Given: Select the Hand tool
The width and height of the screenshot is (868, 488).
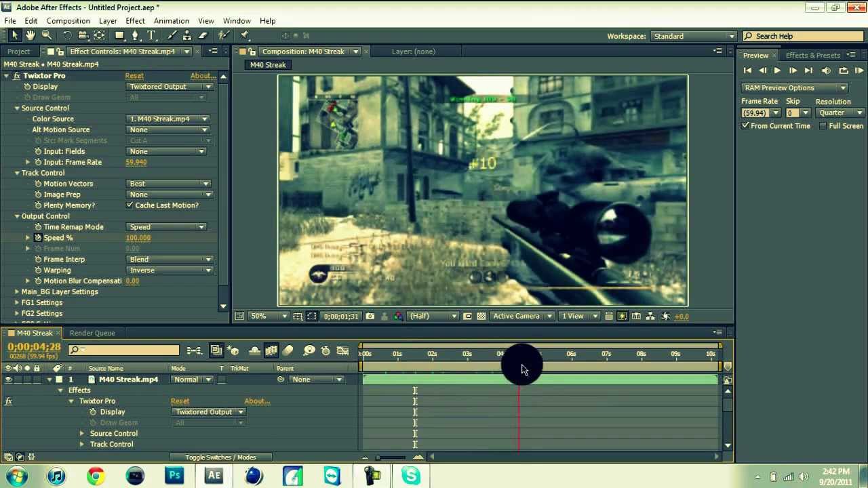Looking at the screenshot, I should pyautogui.click(x=31, y=35).
